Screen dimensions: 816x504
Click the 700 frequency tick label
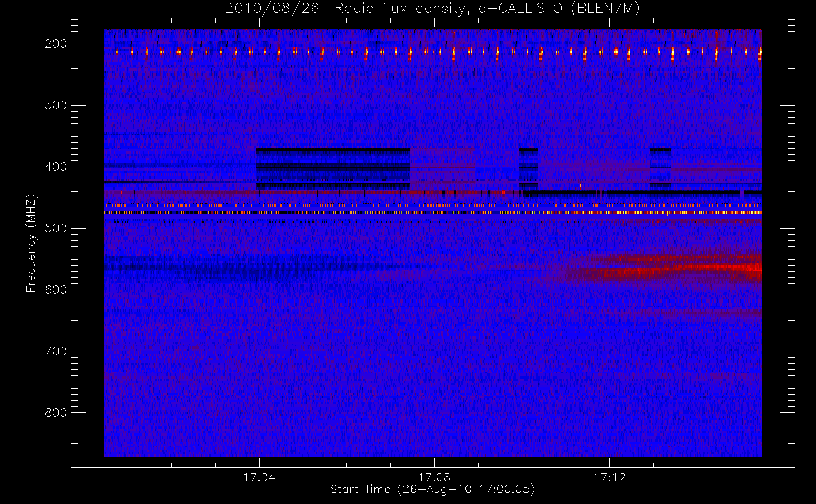click(x=55, y=351)
